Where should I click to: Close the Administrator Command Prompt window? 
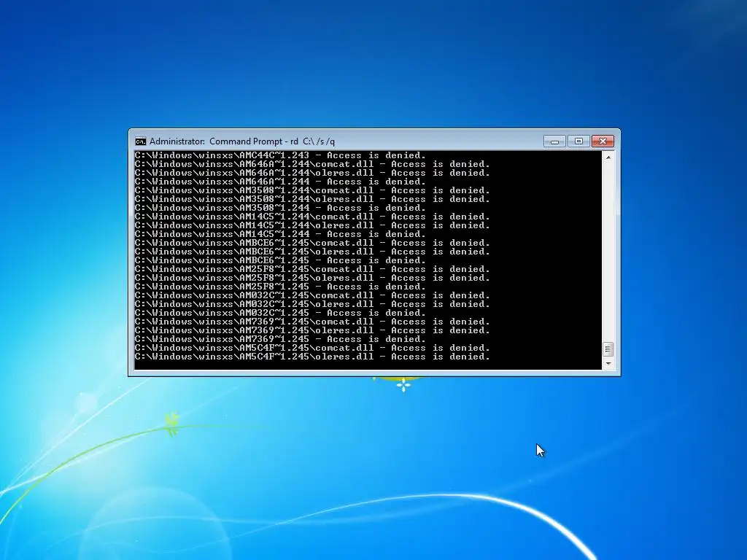(x=603, y=141)
